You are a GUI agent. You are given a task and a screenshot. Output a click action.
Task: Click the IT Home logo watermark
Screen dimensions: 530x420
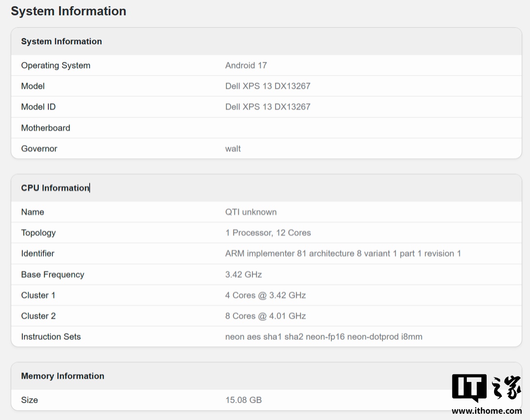[x=487, y=388]
